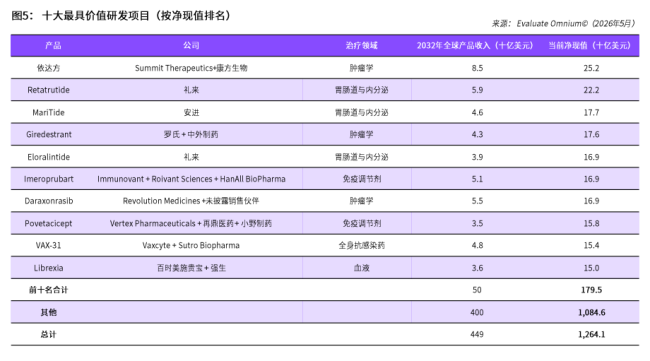The height and width of the screenshot is (361, 650).
Task: Click the 产品 column header
Action: tap(53, 46)
